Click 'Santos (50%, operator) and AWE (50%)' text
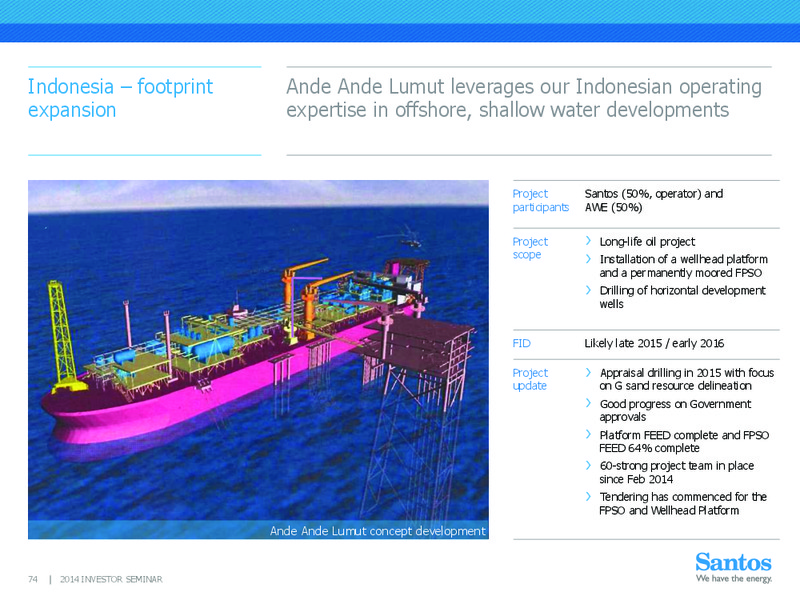 click(x=654, y=201)
